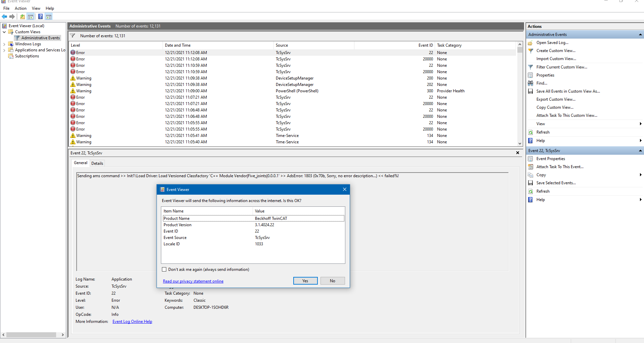The height and width of the screenshot is (343, 644).
Task: Click Help icon under Event 22 actions
Action: click(x=530, y=200)
